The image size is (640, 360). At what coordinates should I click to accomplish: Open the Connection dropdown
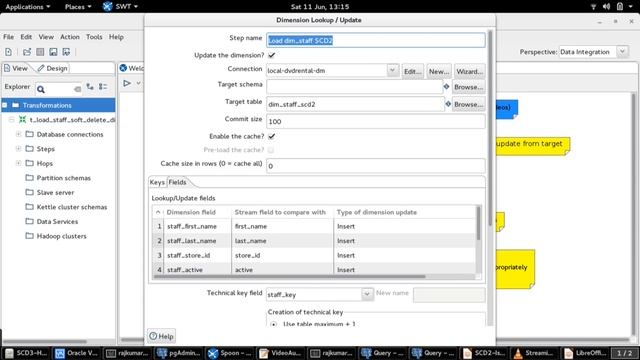tap(392, 70)
